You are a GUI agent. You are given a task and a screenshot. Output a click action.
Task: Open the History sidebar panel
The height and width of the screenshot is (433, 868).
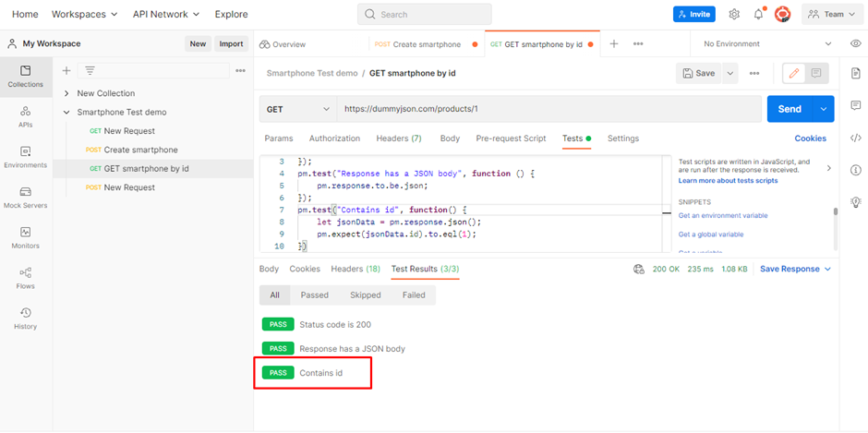[26, 319]
